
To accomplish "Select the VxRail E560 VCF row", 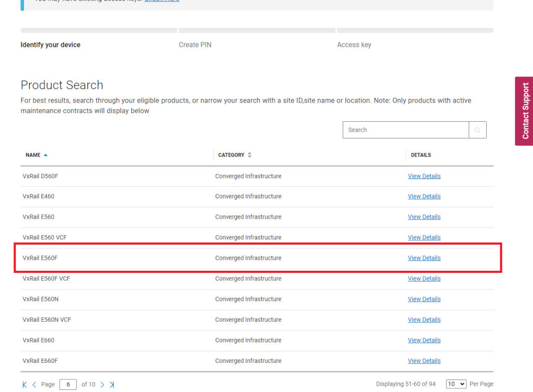I will coord(45,238).
